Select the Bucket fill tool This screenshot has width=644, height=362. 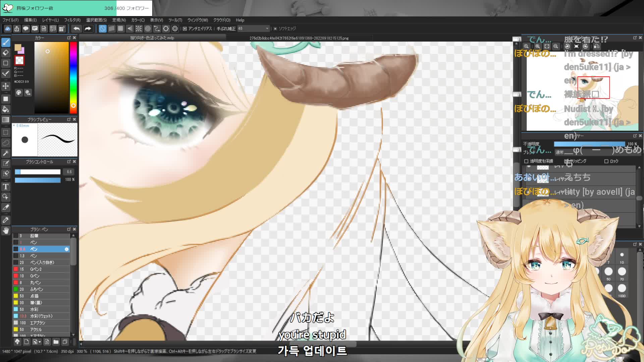6,109
